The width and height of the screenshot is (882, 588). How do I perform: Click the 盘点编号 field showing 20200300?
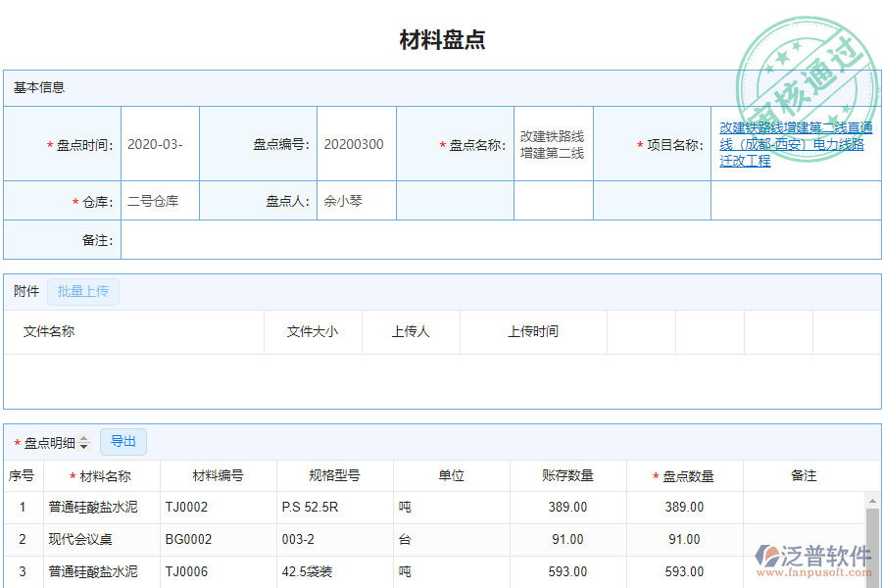click(356, 143)
